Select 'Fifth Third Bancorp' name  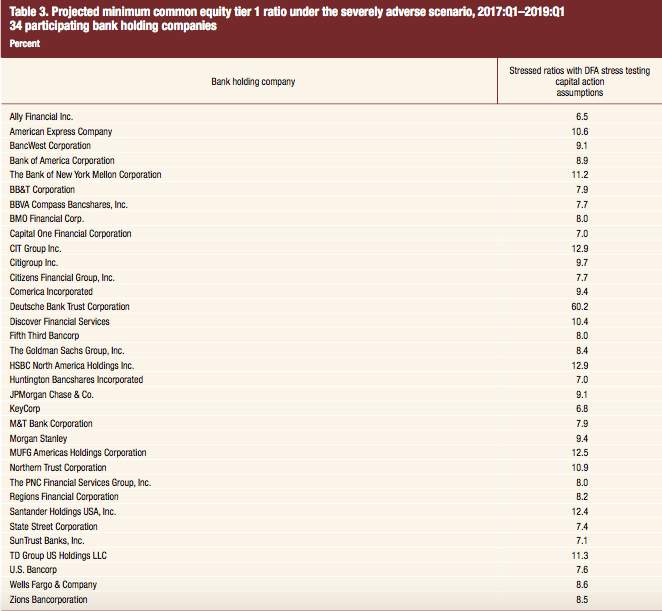[x=44, y=336]
